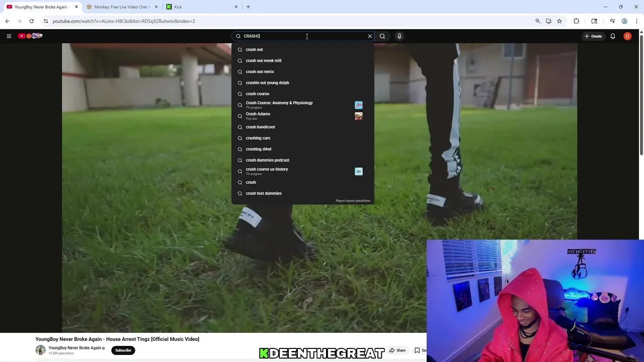Click the Anatomy & Physiology thumbnail image
644x362 pixels.
coord(358,105)
